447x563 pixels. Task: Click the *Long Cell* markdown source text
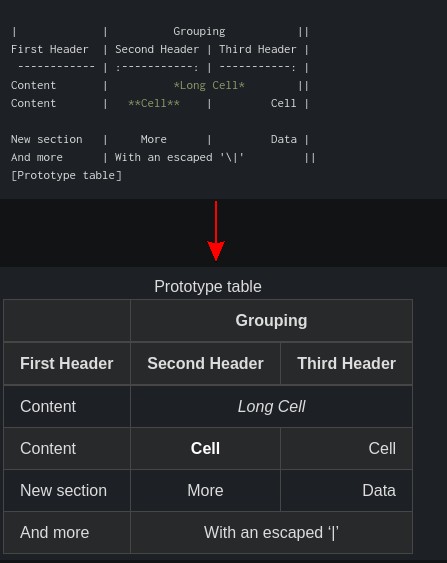(209, 85)
